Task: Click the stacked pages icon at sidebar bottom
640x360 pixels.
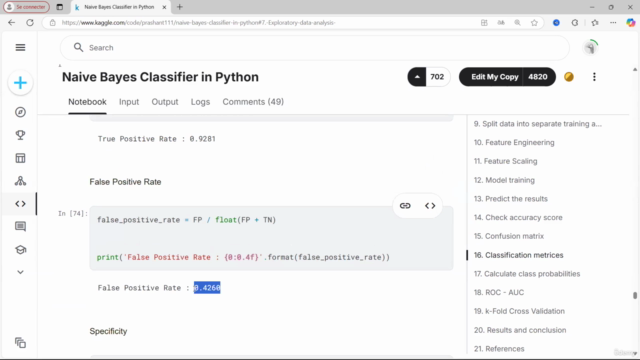Action: click(x=20, y=342)
